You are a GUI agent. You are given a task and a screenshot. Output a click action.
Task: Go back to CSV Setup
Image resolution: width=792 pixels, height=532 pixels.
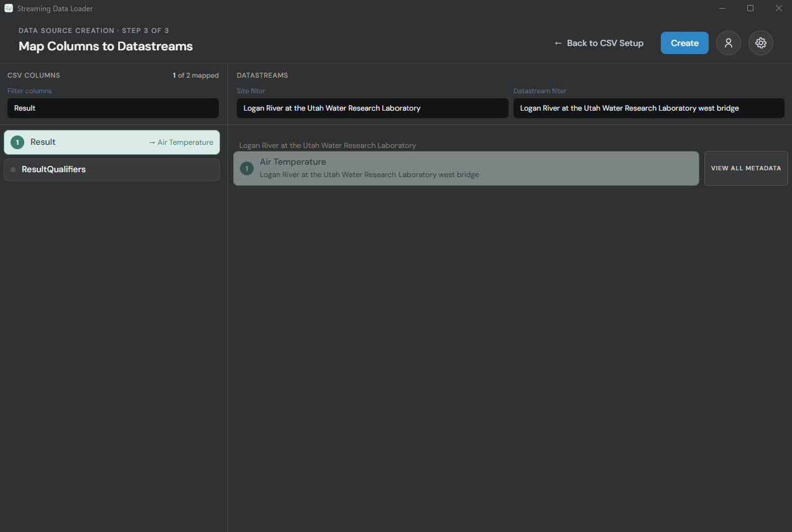click(x=599, y=43)
